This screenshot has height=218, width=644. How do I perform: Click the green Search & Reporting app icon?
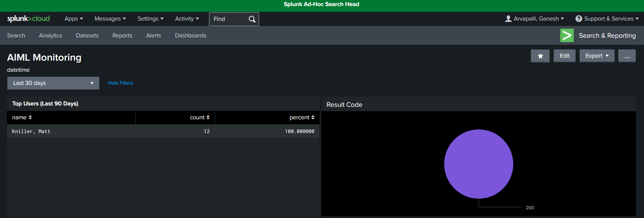[x=567, y=35]
